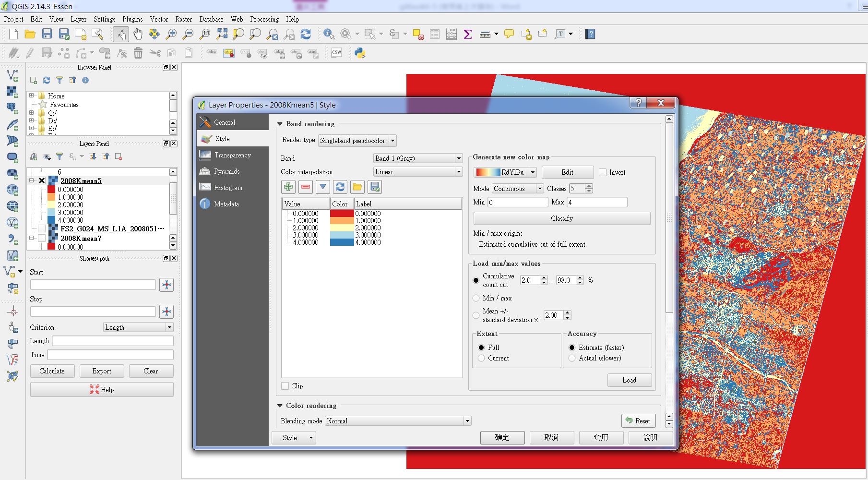Click Edit color ramp button
The image size is (868, 480).
pos(568,172)
